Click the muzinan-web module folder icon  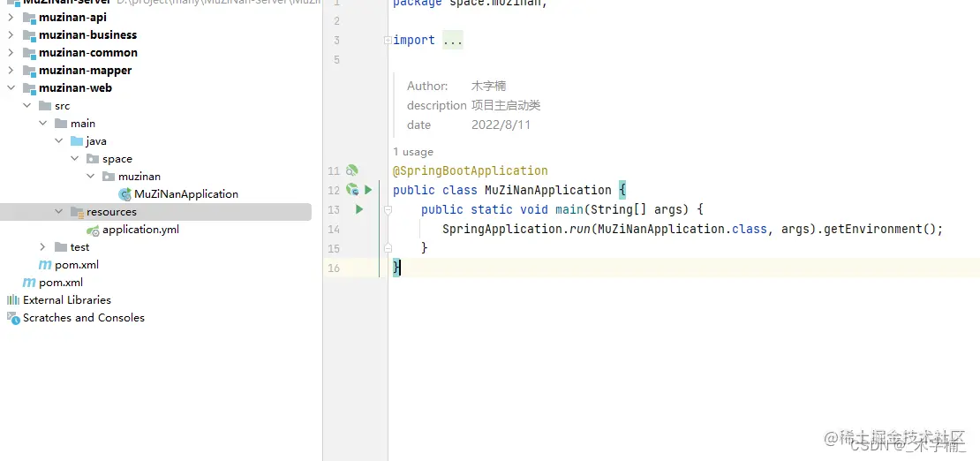click(x=29, y=88)
